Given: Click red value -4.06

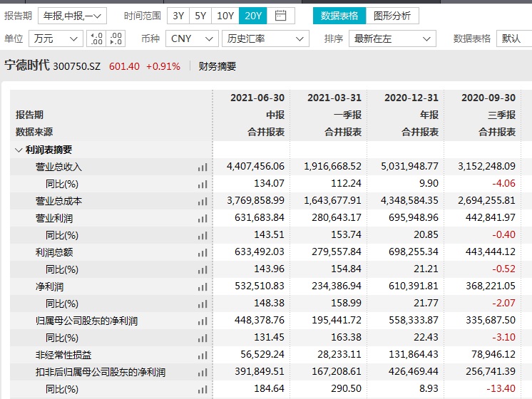Looking at the screenshot, I should pyautogui.click(x=504, y=183).
